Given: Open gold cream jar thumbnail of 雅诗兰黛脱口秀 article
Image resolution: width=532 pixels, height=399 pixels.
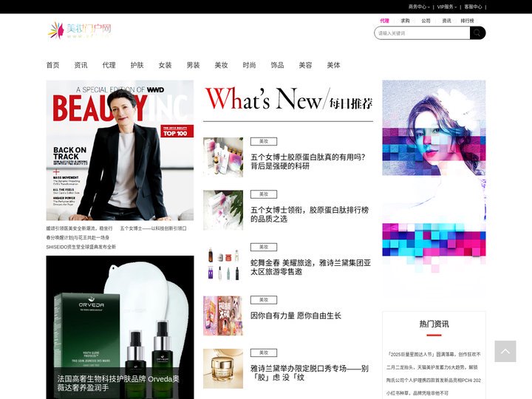Looking at the screenshot, I should 223,369.
